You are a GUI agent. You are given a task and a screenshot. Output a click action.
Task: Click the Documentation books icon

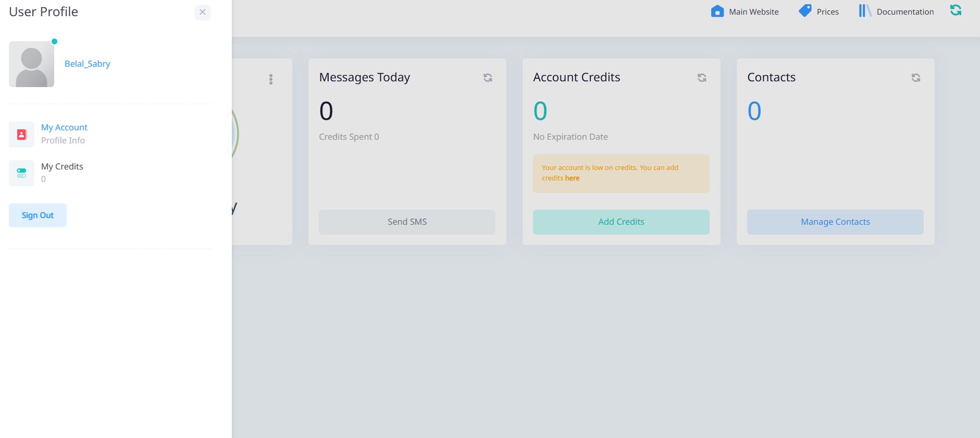click(865, 11)
